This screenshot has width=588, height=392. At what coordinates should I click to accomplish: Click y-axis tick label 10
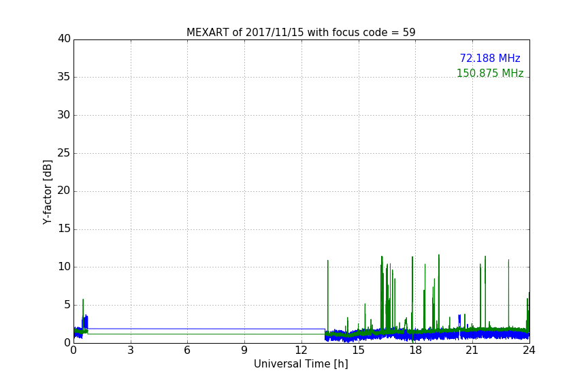[64, 267]
